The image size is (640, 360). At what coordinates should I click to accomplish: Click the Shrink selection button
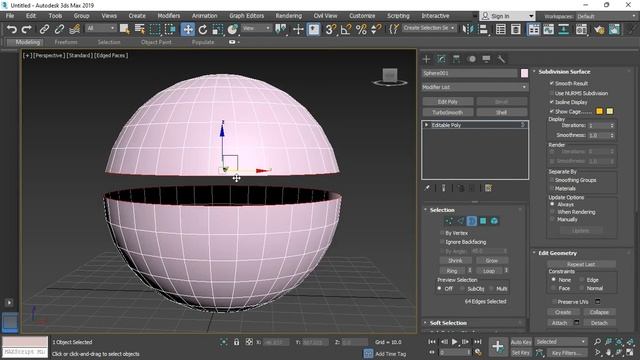click(456, 260)
